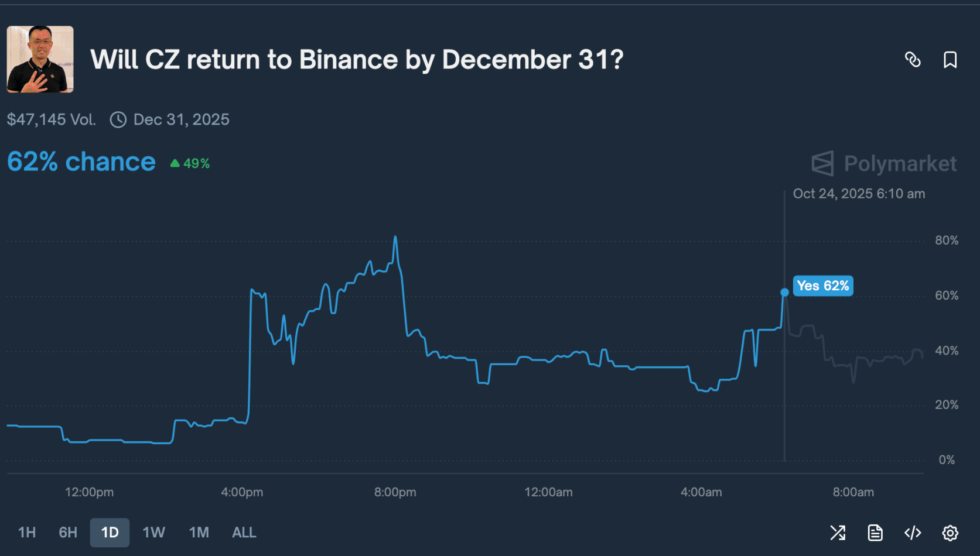The image size is (980, 556).
Task: Switch chart range to 6H
Action: pyautogui.click(x=68, y=533)
